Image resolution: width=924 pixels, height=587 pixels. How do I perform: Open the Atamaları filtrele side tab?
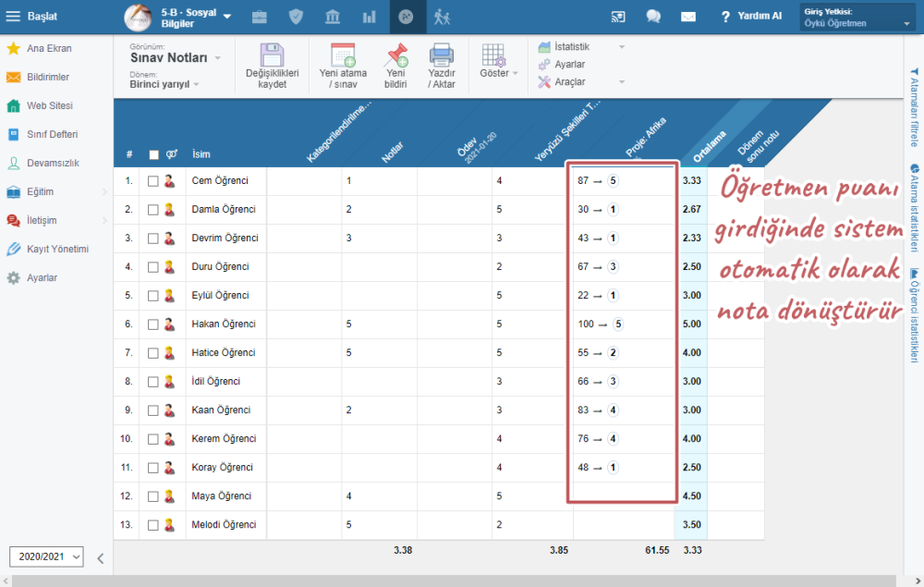click(914, 107)
